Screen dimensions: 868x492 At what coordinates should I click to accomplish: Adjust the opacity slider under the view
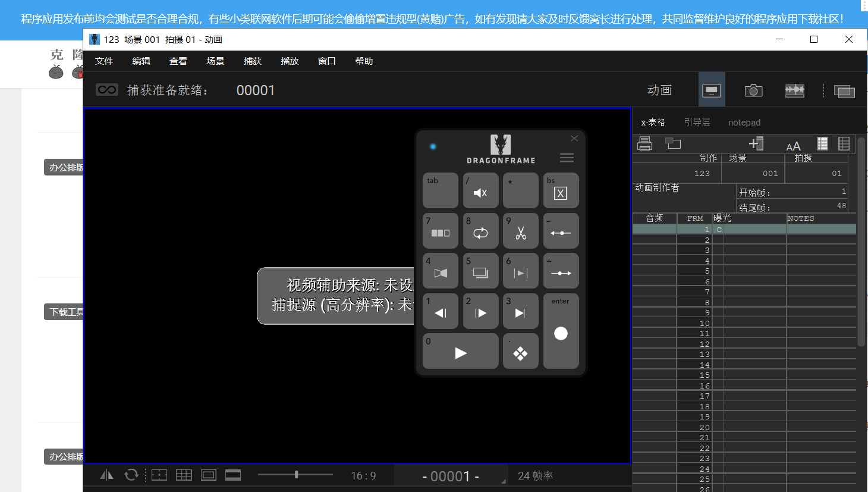coord(295,475)
